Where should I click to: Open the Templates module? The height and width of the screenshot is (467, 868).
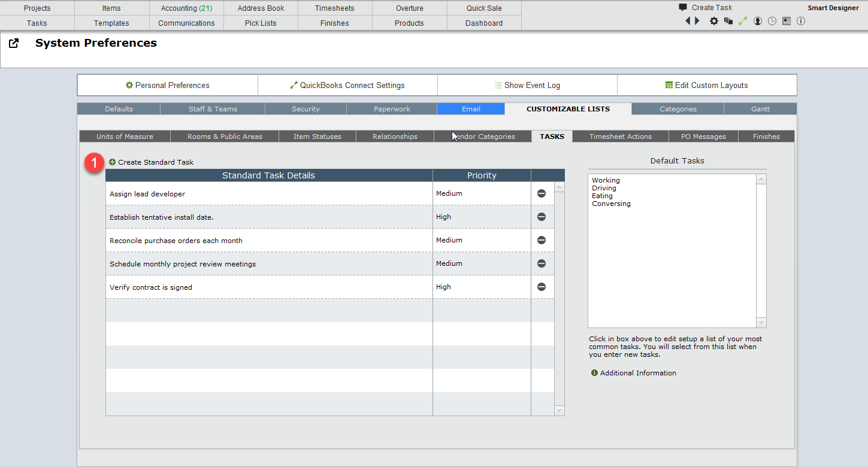(111, 23)
